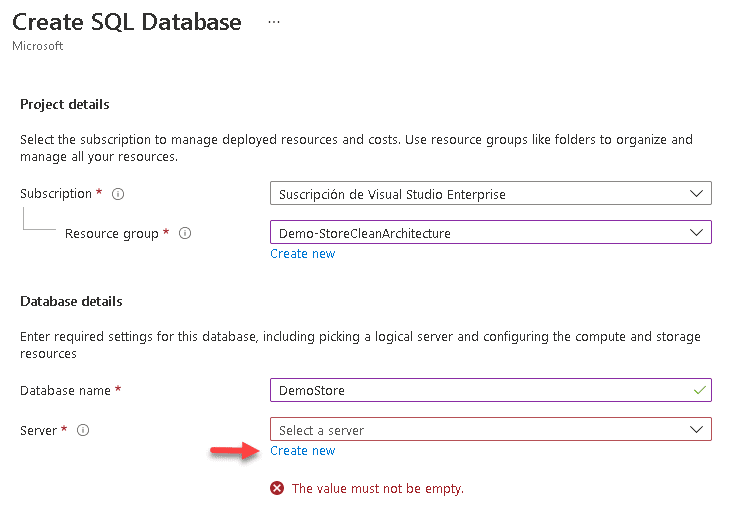This screenshot has height=505, width=729.
Task: Click the value must not be empty message
Action: pos(377,489)
